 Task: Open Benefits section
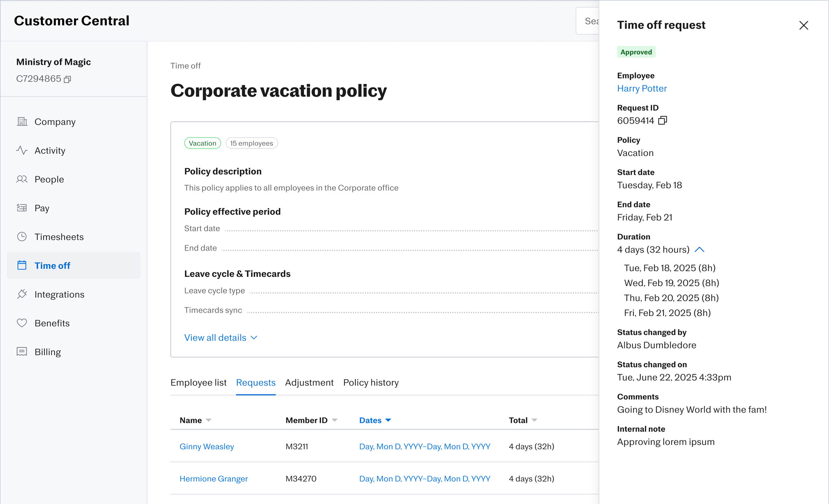(74, 323)
